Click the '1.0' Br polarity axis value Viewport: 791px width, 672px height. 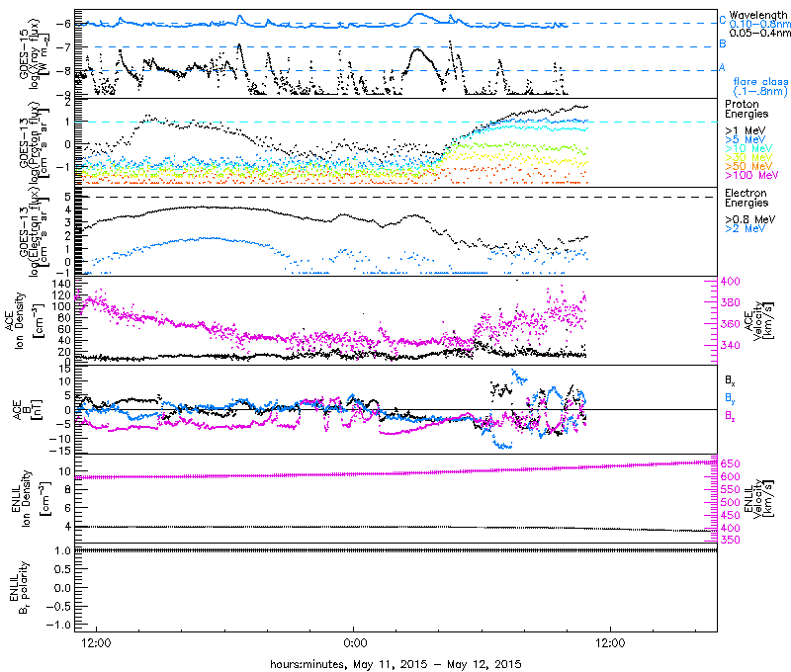(62, 550)
